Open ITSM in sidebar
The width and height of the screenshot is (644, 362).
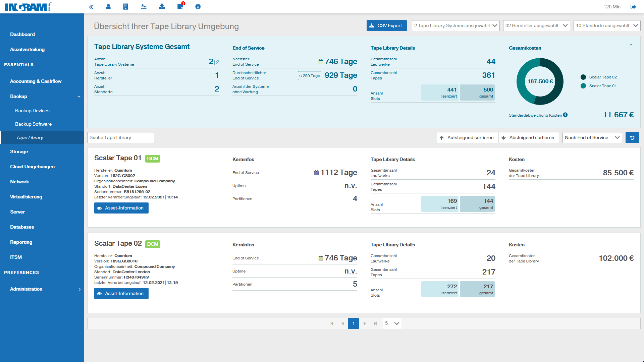[x=16, y=257]
